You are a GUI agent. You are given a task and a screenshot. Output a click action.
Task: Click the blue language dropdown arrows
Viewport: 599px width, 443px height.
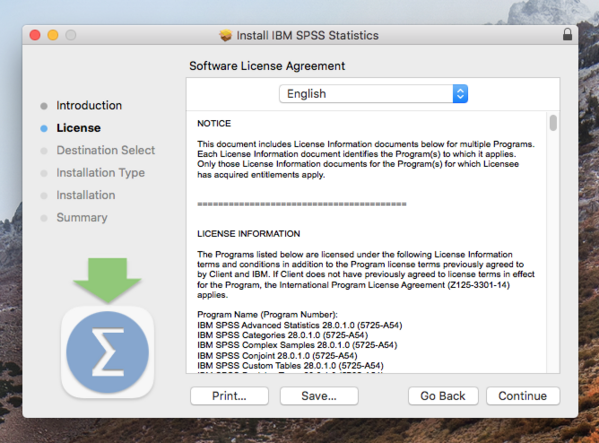(460, 94)
